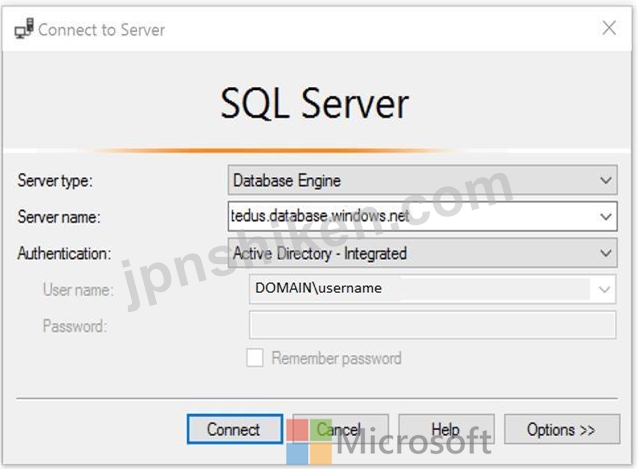Image resolution: width=638 pixels, height=469 pixels.
Task: Expand the Server name dropdown arrow
Action: coord(605,216)
